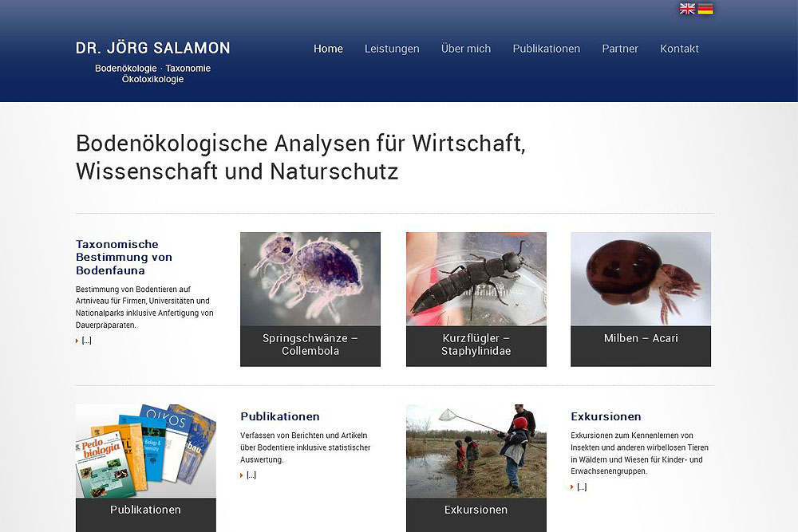Open the Leistungen navigation item
Image resolution: width=798 pixels, height=532 pixels.
click(x=392, y=49)
